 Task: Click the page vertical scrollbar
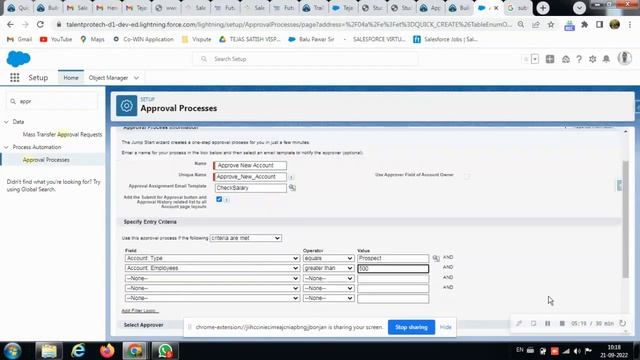pos(625,220)
